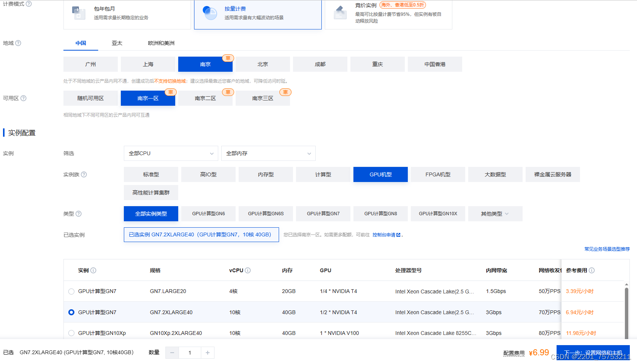The height and width of the screenshot is (364, 637).
Task: Click the quantity input field
Action: pyautogui.click(x=190, y=353)
